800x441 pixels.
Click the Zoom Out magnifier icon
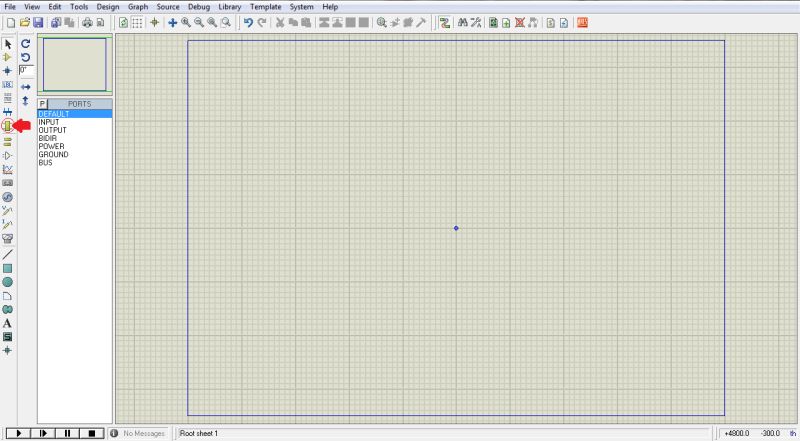click(x=199, y=22)
